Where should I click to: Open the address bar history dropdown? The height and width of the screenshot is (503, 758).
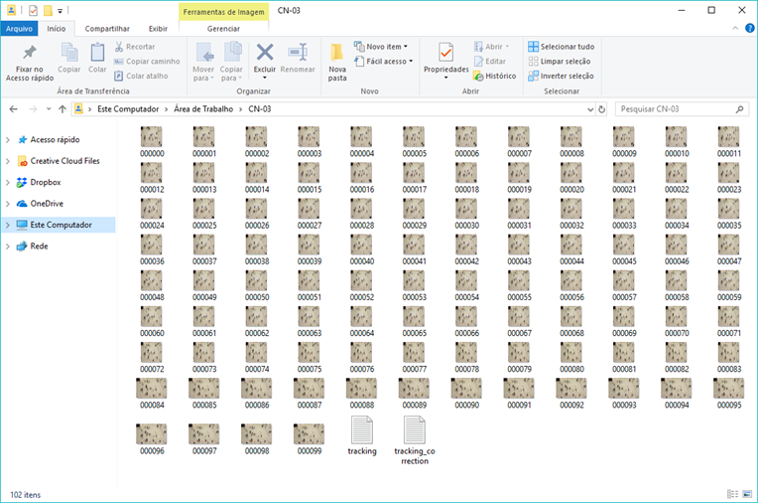tap(590, 109)
